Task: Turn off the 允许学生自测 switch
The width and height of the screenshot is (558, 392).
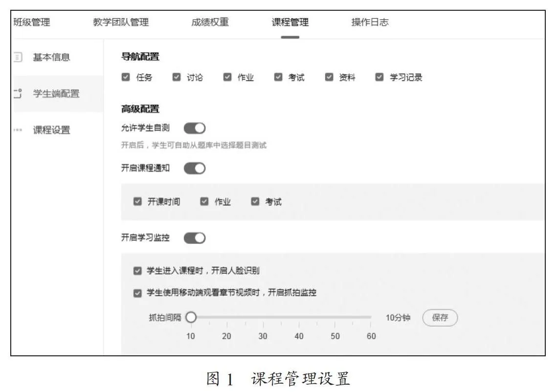Action: (195, 128)
